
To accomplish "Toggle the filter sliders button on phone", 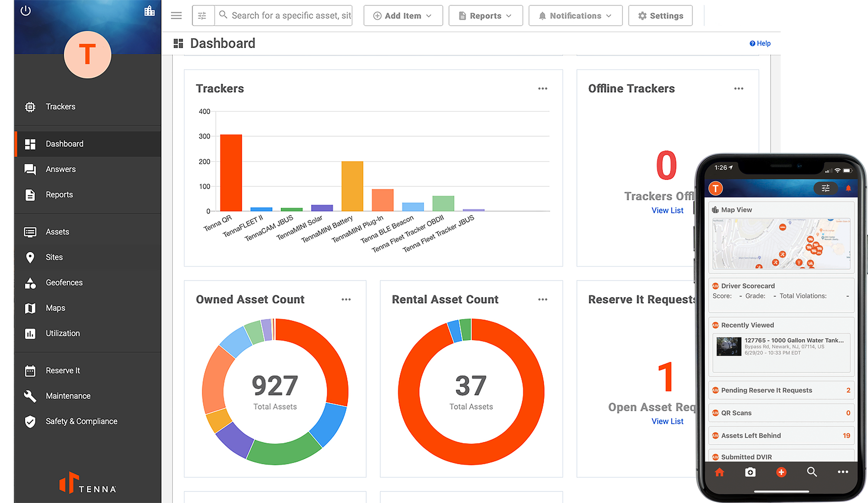I will (x=825, y=188).
